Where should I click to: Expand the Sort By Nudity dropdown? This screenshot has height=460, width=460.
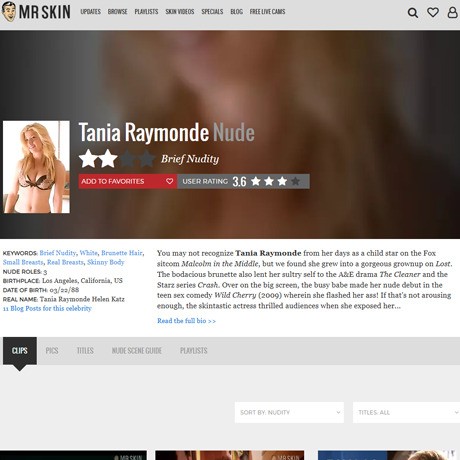tap(289, 412)
